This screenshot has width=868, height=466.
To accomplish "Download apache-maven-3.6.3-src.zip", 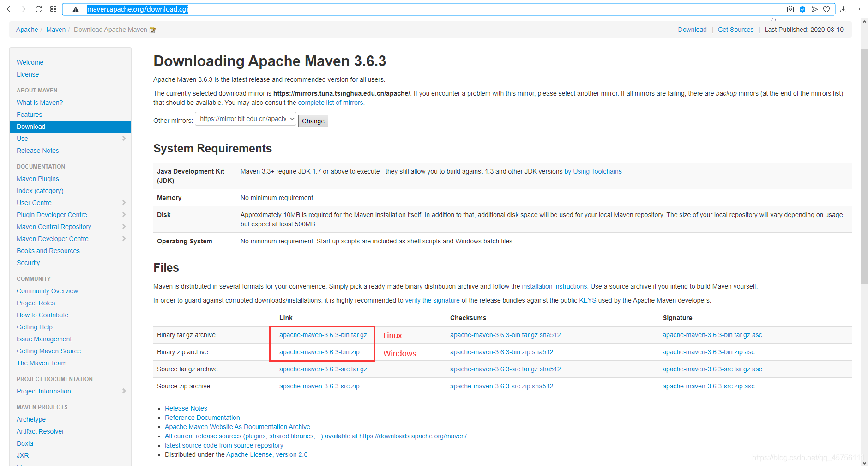I will 319,386.
